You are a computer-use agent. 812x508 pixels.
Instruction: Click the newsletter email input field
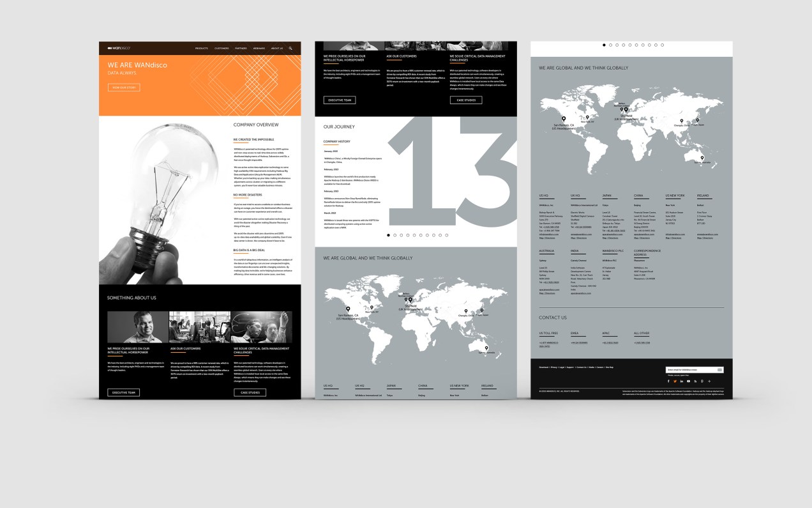[x=691, y=369]
